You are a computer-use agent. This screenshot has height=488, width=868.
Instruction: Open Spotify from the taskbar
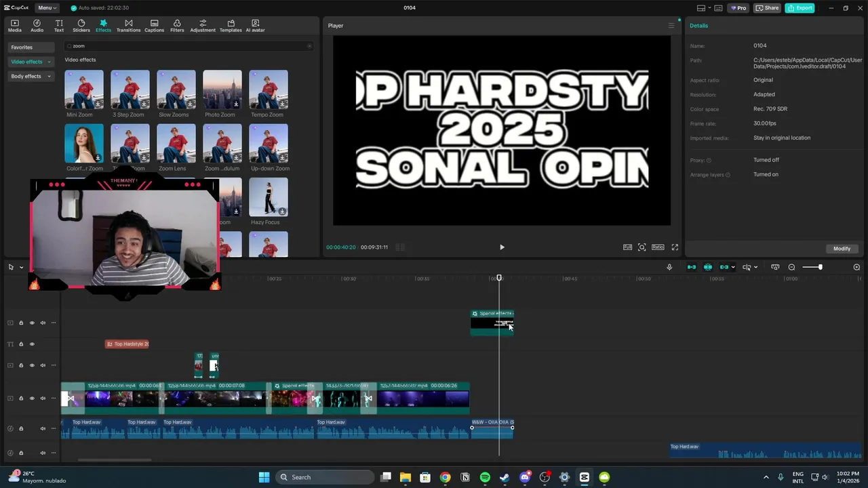485,477
